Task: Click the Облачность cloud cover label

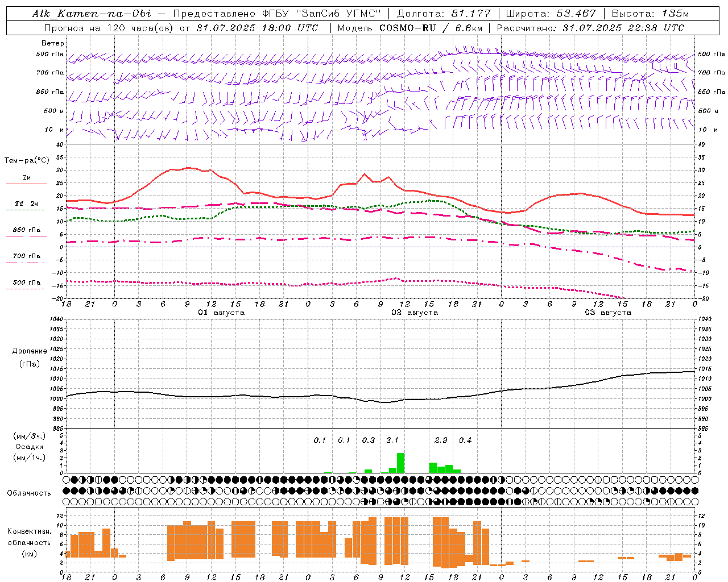Action: point(29,493)
